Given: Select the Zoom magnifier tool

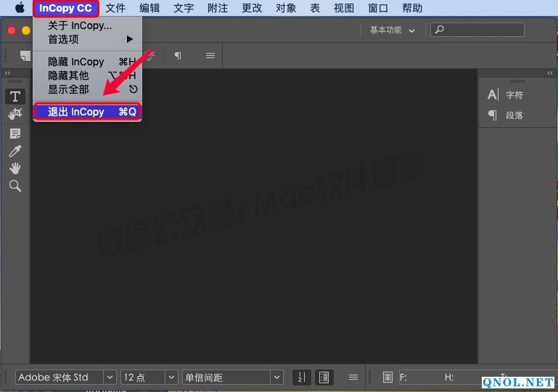Looking at the screenshot, I should pyautogui.click(x=15, y=187).
